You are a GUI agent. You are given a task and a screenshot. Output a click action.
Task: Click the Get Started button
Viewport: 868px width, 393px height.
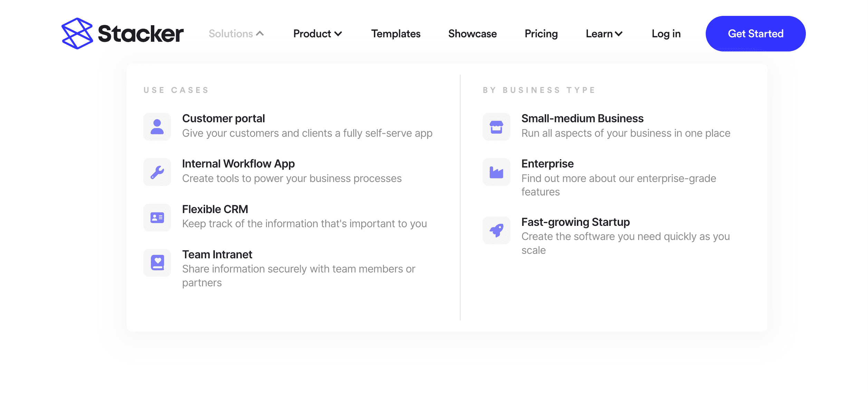755,33
